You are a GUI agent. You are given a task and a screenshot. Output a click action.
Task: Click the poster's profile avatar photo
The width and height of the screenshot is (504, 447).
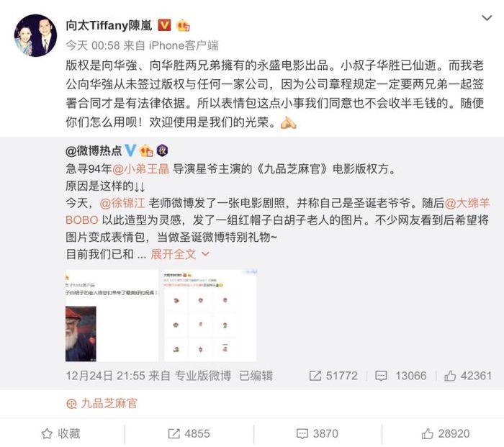point(35,35)
